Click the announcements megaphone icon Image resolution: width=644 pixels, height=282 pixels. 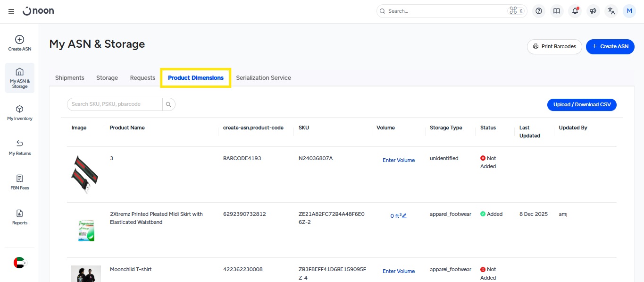coord(593,11)
